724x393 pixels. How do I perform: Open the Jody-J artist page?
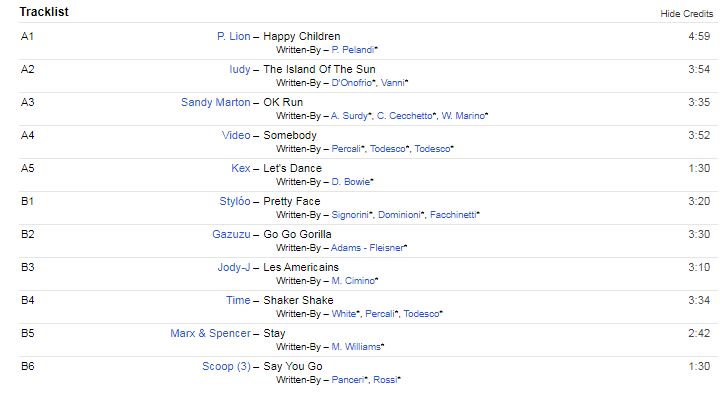click(234, 267)
